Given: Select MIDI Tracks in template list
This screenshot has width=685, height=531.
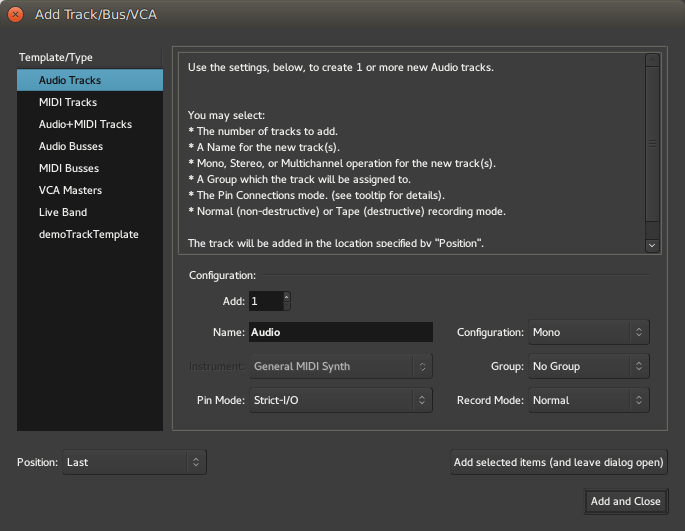Looking at the screenshot, I should (x=90, y=102).
